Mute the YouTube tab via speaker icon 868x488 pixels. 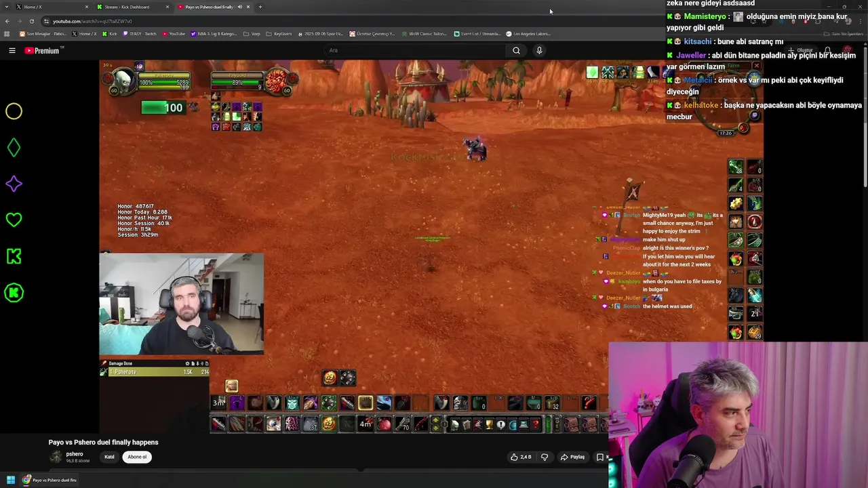pyautogui.click(x=239, y=7)
